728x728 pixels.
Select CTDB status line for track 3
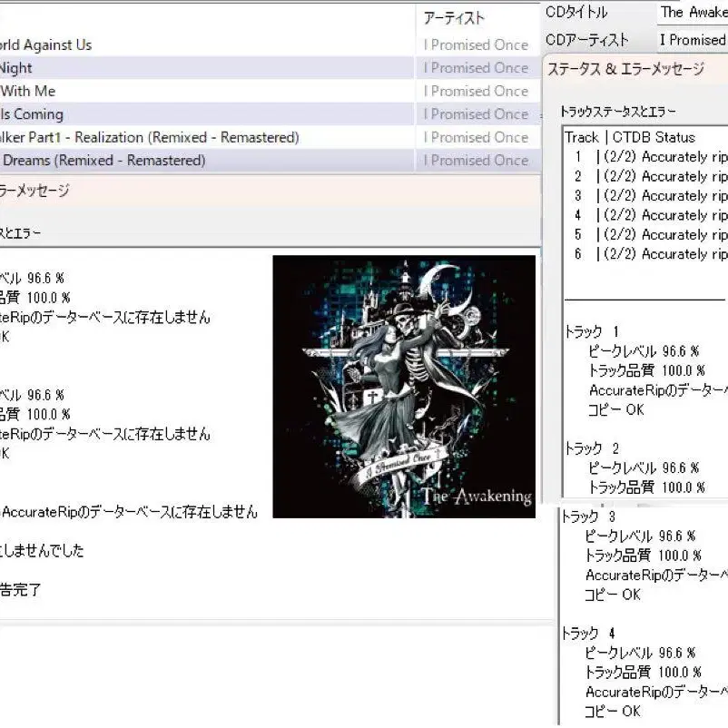pos(650,196)
